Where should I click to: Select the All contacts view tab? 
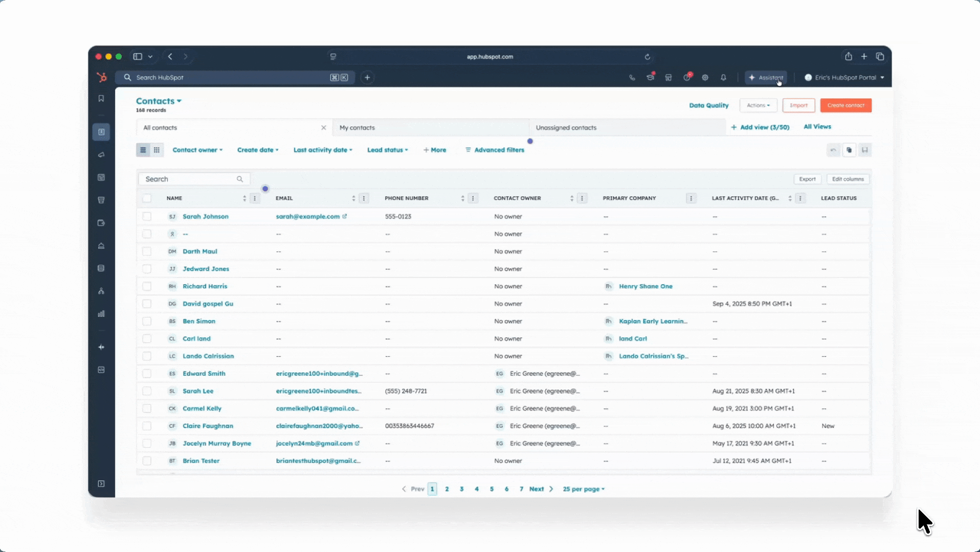(x=234, y=128)
